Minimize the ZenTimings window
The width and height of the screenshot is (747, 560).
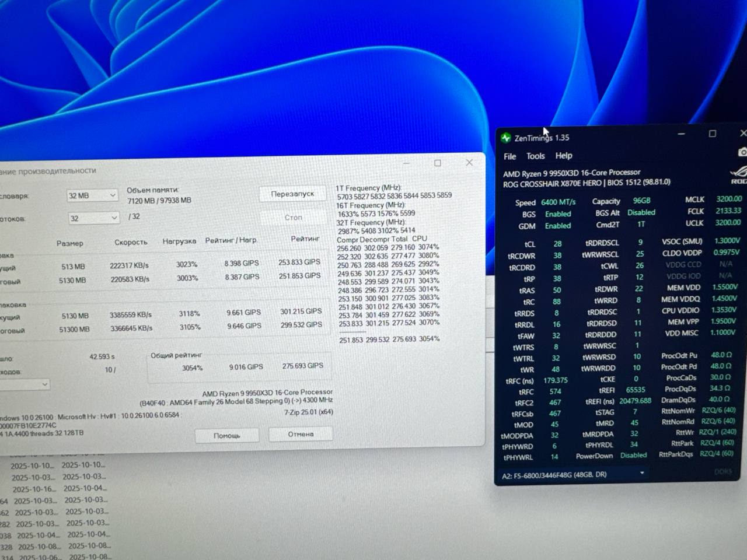(x=681, y=134)
